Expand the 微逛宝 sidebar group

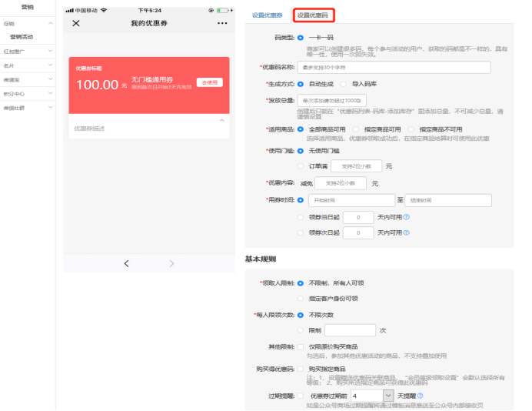click(51, 79)
